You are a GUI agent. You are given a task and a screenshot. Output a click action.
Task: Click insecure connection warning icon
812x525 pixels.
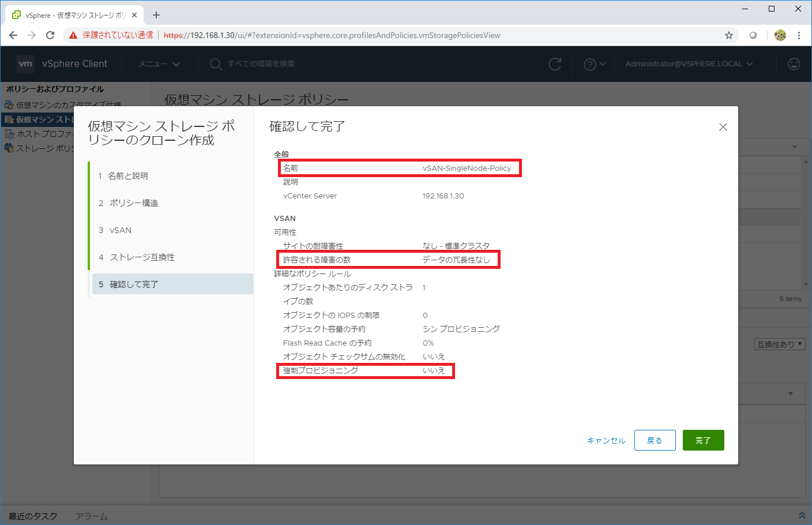point(73,35)
